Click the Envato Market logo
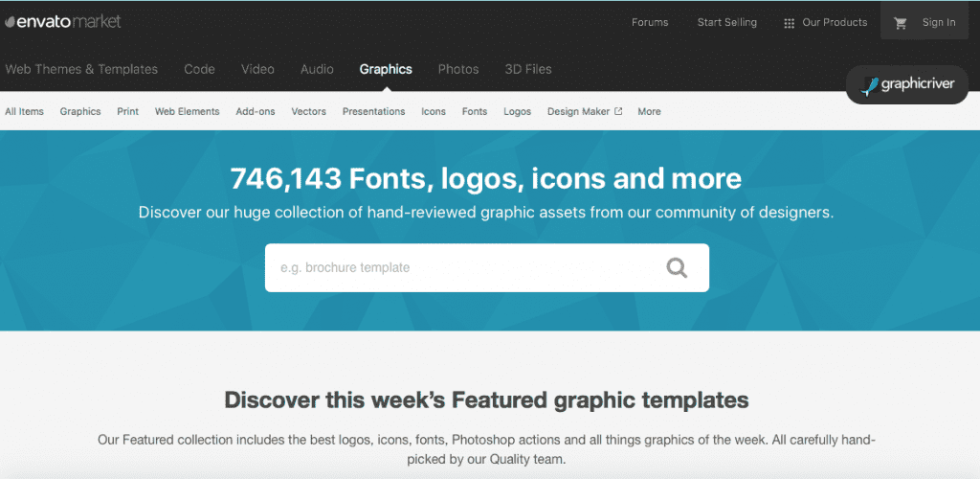 pos(62,21)
